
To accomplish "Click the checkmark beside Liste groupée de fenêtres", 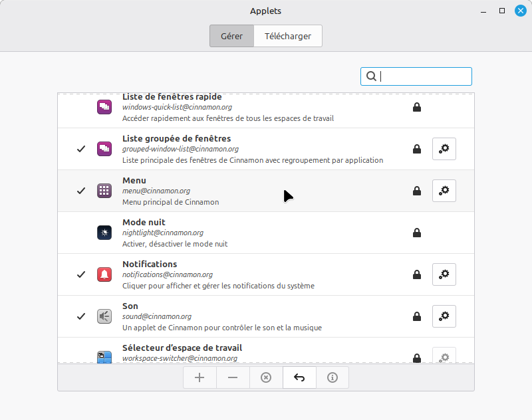I will [81, 149].
